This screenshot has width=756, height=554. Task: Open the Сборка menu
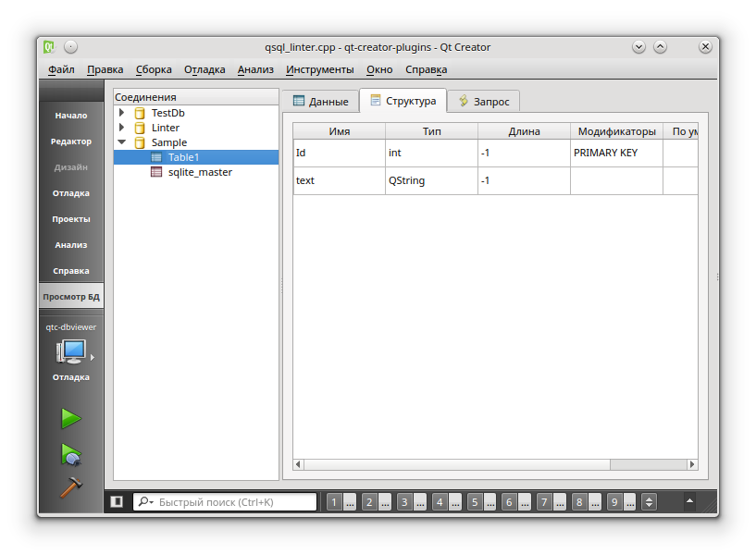click(x=154, y=69)
